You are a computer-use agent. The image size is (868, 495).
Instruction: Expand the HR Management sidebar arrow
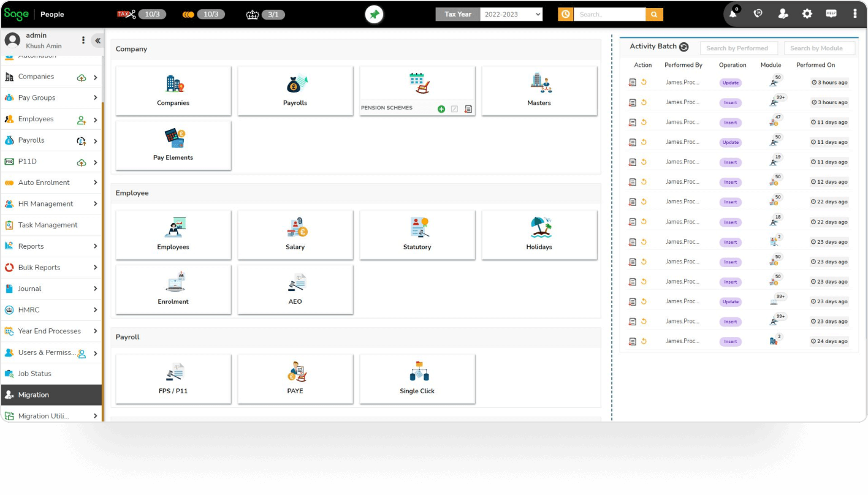(x=96, y=204)
